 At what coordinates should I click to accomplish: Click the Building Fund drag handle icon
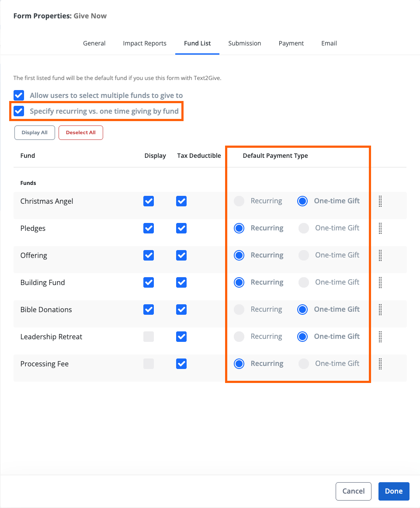pyautogui.click(x=380, y=282)
